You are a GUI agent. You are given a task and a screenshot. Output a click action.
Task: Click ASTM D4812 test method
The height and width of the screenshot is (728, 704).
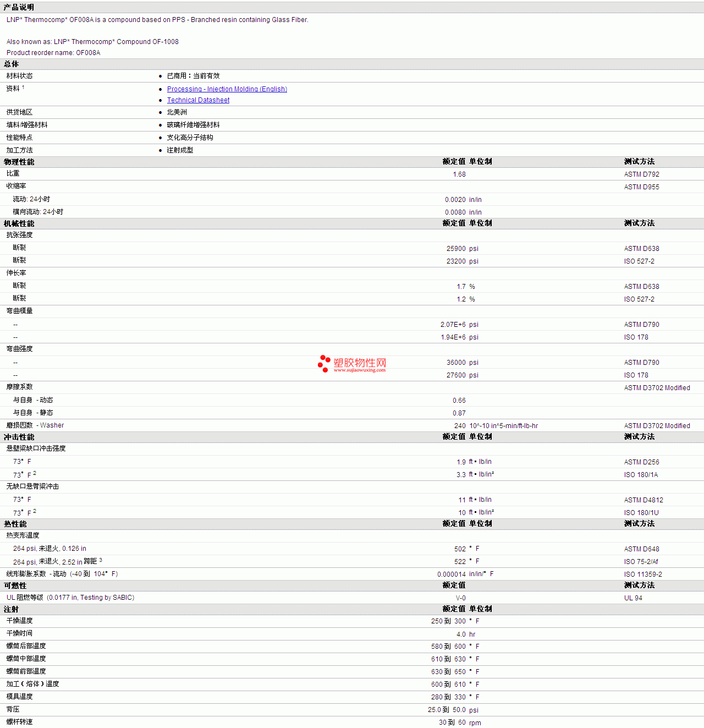click(x=643, y=500)
